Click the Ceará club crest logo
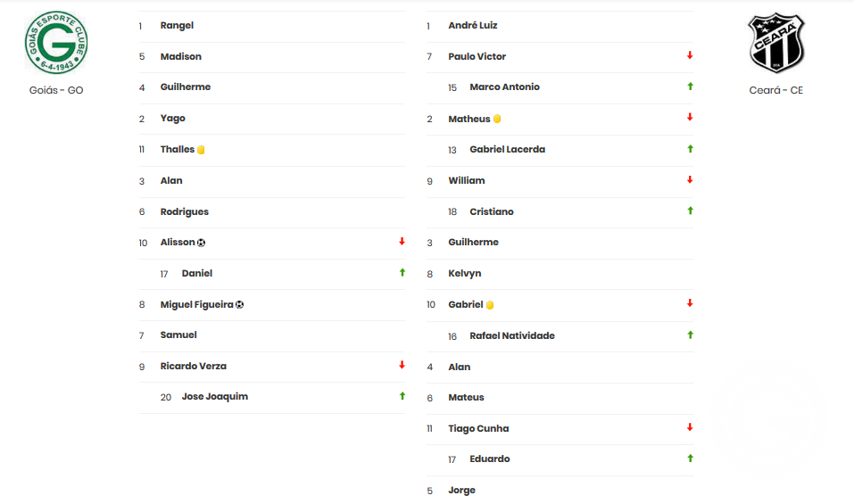 (x=776, y=43)
